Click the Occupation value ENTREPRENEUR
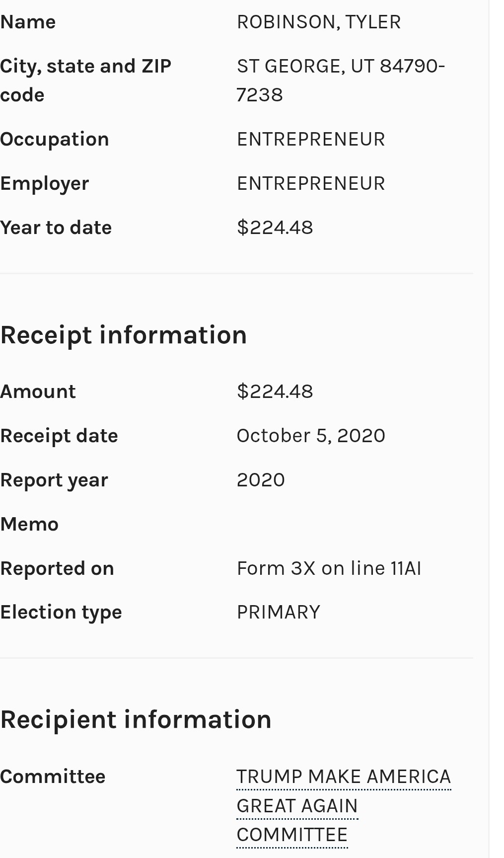 click(310, 140)
